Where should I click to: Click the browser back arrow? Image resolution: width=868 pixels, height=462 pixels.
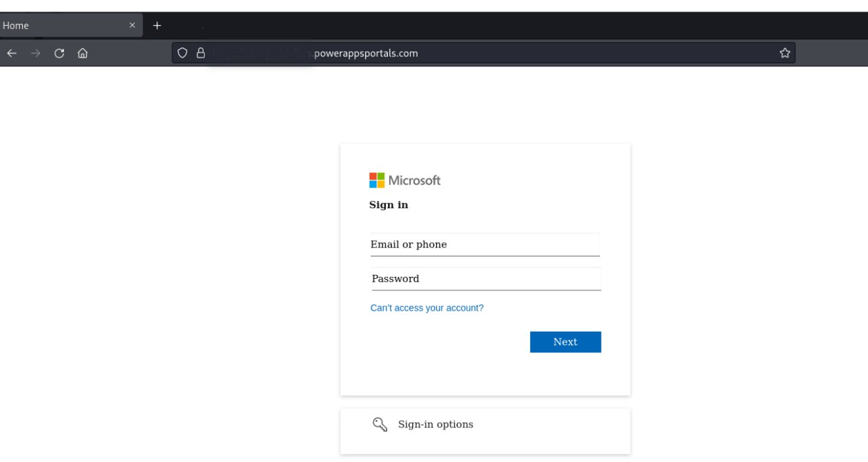click(12, 53)
